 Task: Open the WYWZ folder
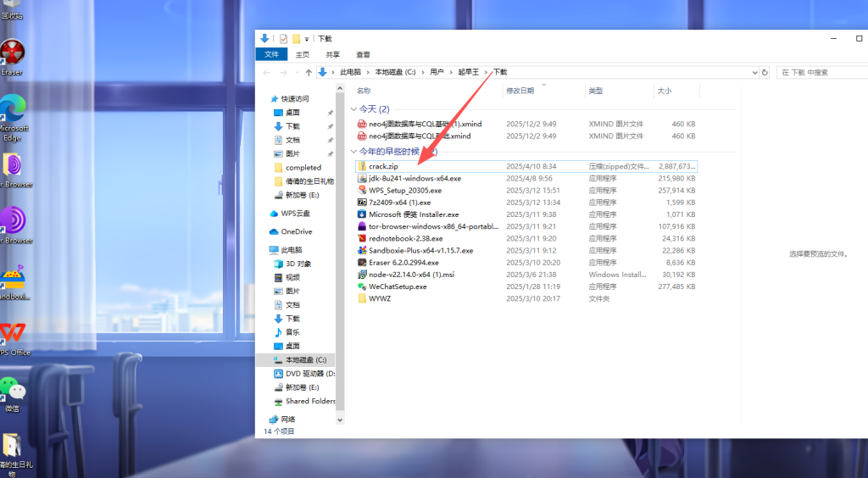click(x=379, y=298)
